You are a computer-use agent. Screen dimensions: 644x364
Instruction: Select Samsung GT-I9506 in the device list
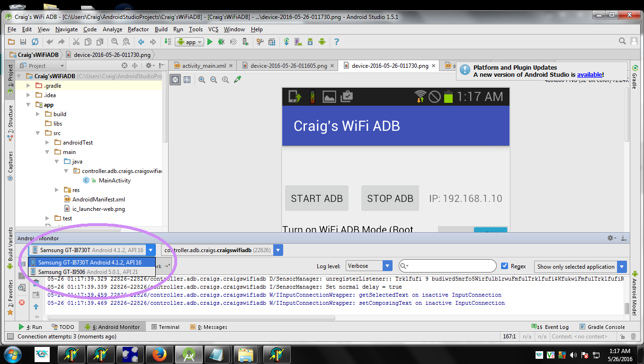pos(92,272)
